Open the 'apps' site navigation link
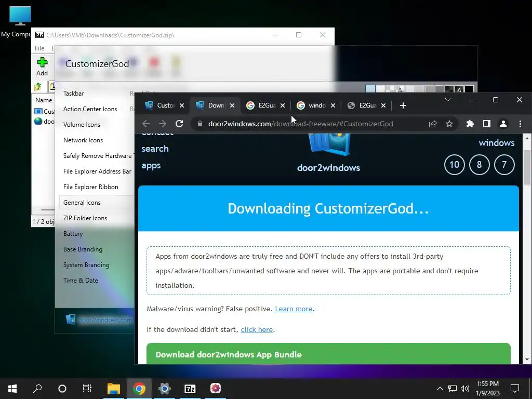This screenshot has width=532, height=399. click(x=151, y=166)
